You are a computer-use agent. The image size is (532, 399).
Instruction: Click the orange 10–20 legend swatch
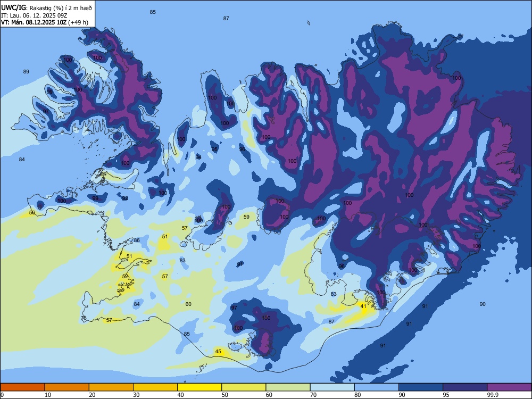tap(67, 387)
